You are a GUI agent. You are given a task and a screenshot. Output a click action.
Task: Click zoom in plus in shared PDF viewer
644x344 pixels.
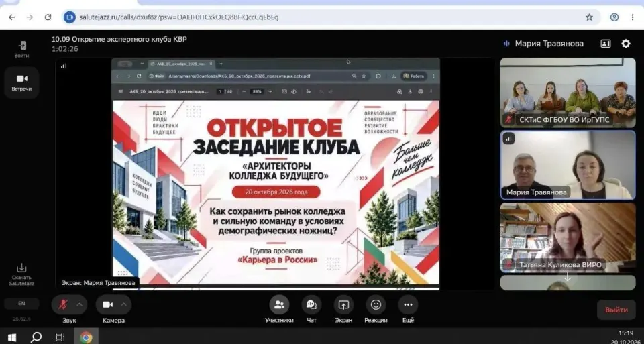(x=270, y=92)
